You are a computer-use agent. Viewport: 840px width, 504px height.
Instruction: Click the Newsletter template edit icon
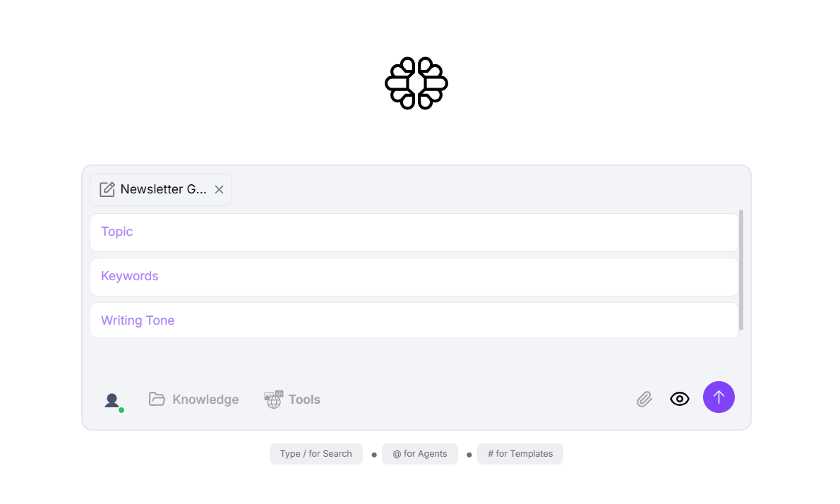pos(107,189)
